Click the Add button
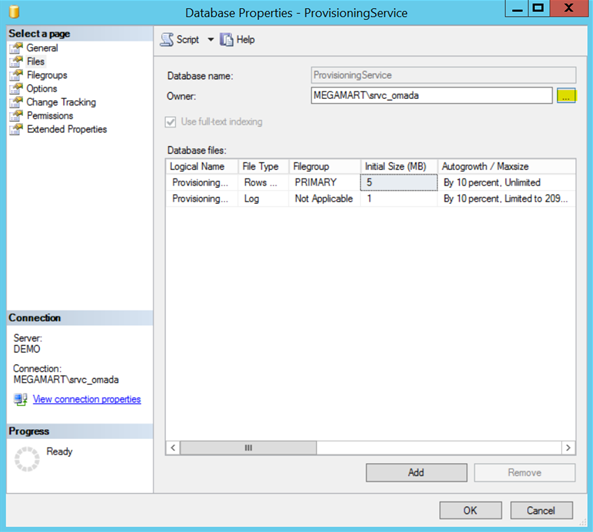This screenshot has width=593, height=532. [416, 473]
